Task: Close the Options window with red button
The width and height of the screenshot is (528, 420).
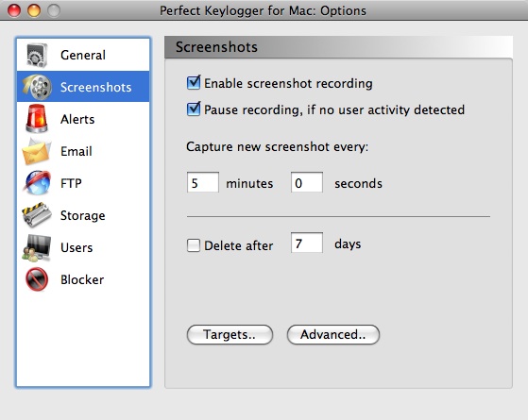Action: click(14, 10)
